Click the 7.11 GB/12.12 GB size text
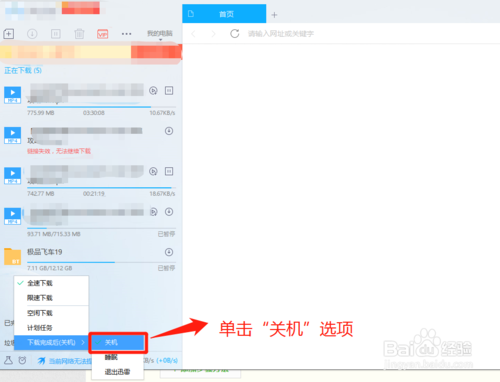Screen dimensions: 500x382 [50, 268]
